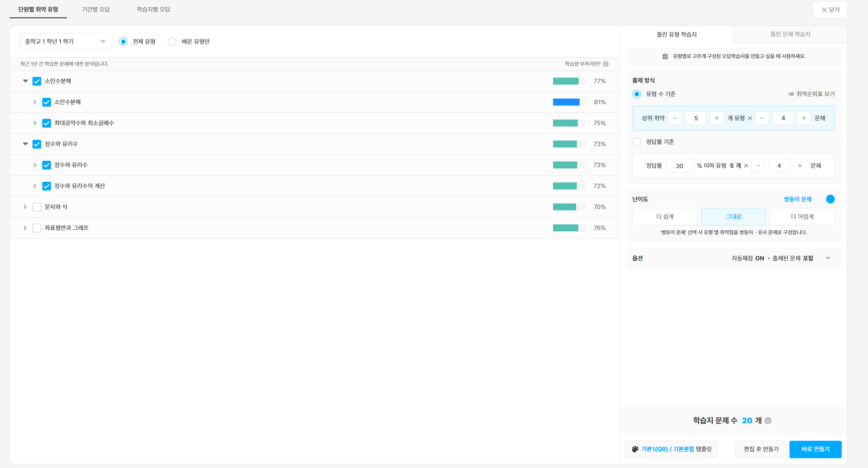Decrease 상위 취약 type count with minus
The image size is (868, 468).
pyautogui.click(x=675, y=118)
